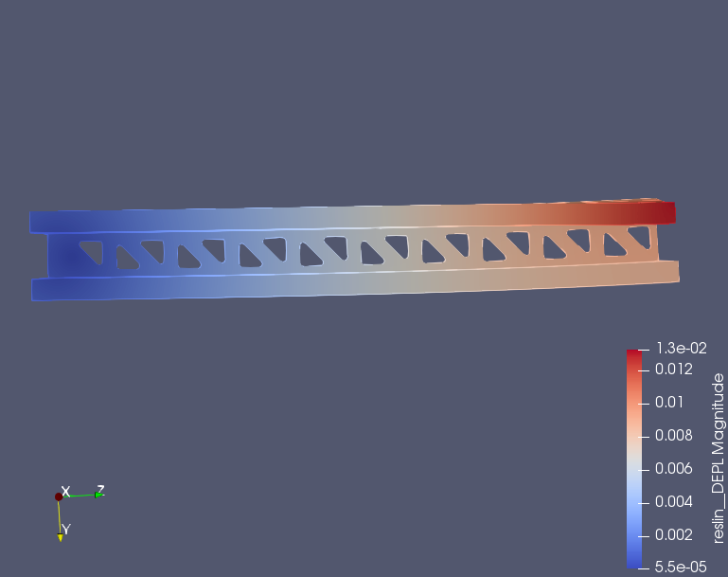This screenshot has width=728, height=577.
Task: Click the 0.006 legend tick label
Action: coord(674,468)
